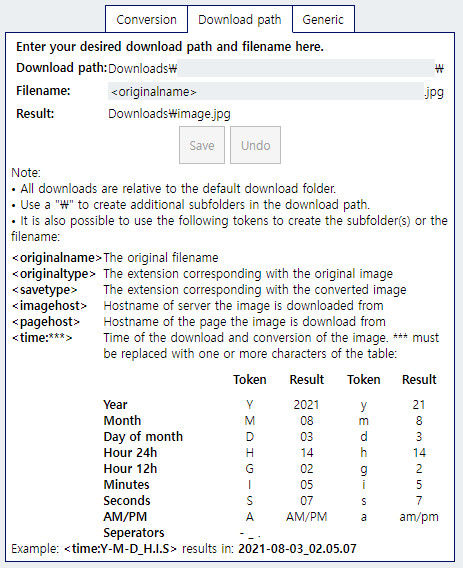Click the Result path Downloads₩image.jpg text
463x568 pixels.
click(x=169, y=114)
